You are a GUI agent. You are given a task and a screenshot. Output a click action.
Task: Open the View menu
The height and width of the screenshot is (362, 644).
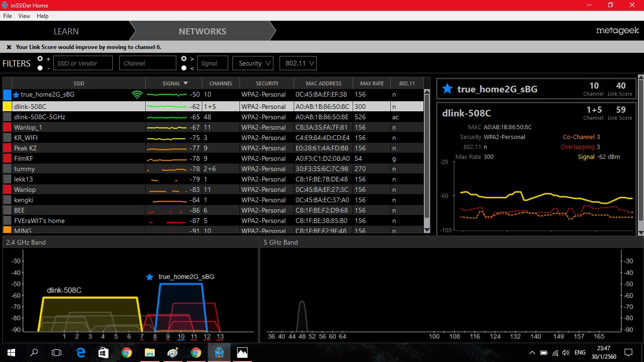[x=24, y=16]
